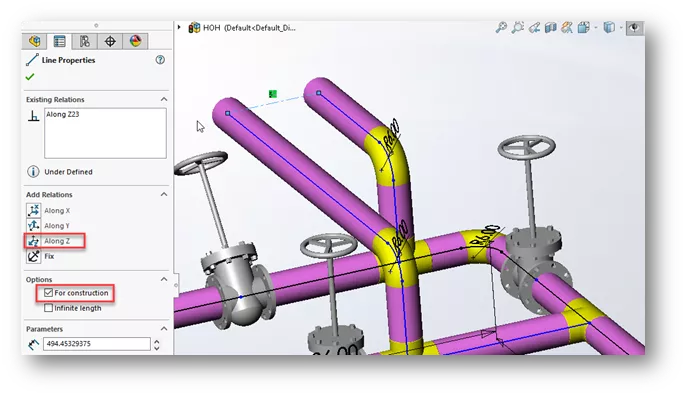This screenshot has width=687, height=397.
Task: Increase length value with up spinner
Action: click(x=157, y=341)
